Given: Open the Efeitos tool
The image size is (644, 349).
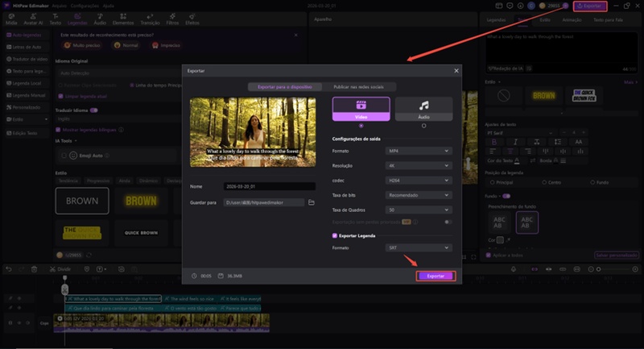Looking at the screenshot, I should pos(192,19).
